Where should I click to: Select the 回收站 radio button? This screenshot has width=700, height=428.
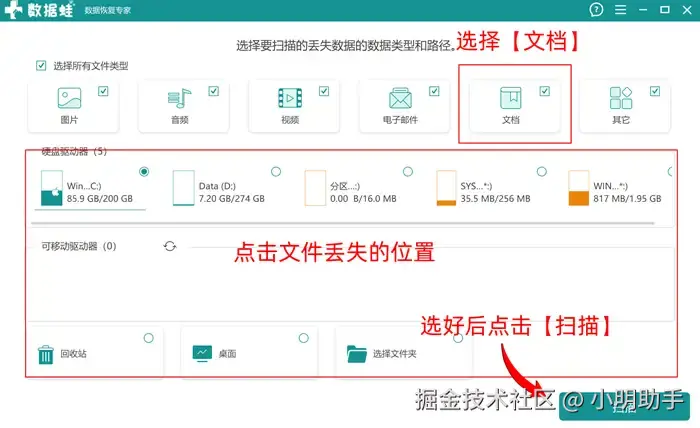tap(149, 338)
